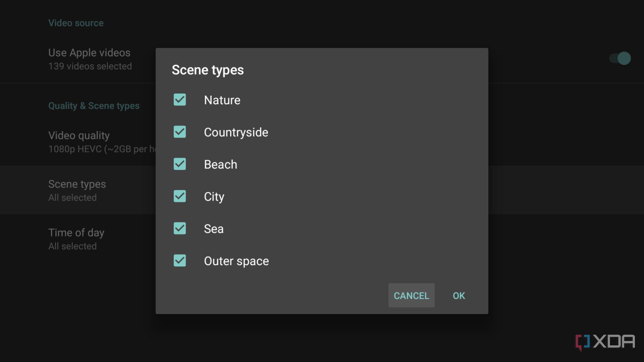Deselect the Outer space checkbox
644x362 pixels.
pos(180,261)
